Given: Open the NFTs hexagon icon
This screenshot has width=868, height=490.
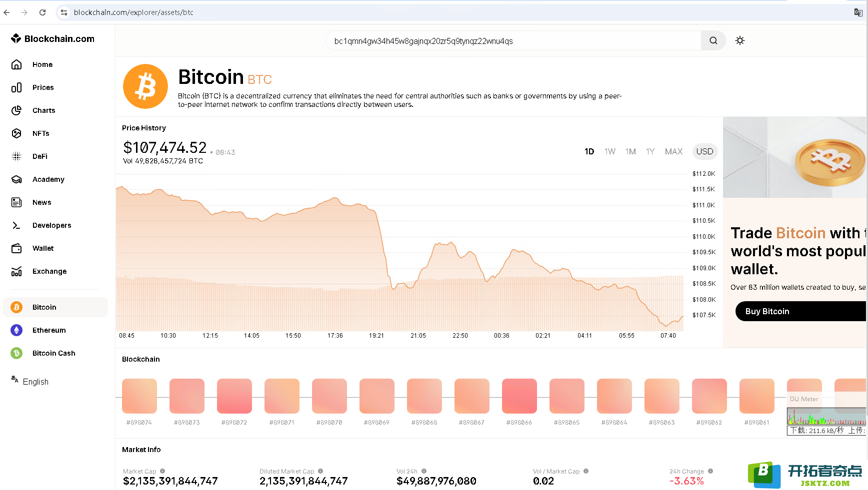Looking at the screenshot, I should [x=16, y=133].
